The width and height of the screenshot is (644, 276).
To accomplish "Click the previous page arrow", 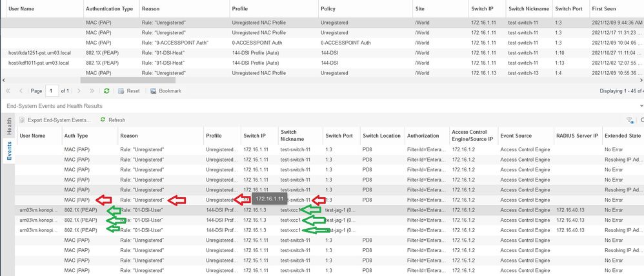I will [21, 91].
